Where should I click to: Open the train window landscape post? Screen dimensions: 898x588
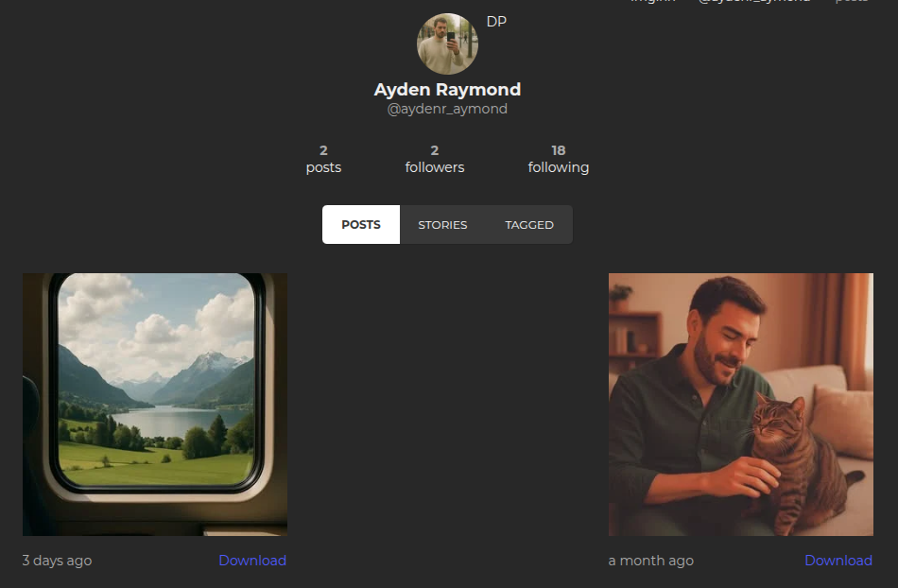click(155, 405)
